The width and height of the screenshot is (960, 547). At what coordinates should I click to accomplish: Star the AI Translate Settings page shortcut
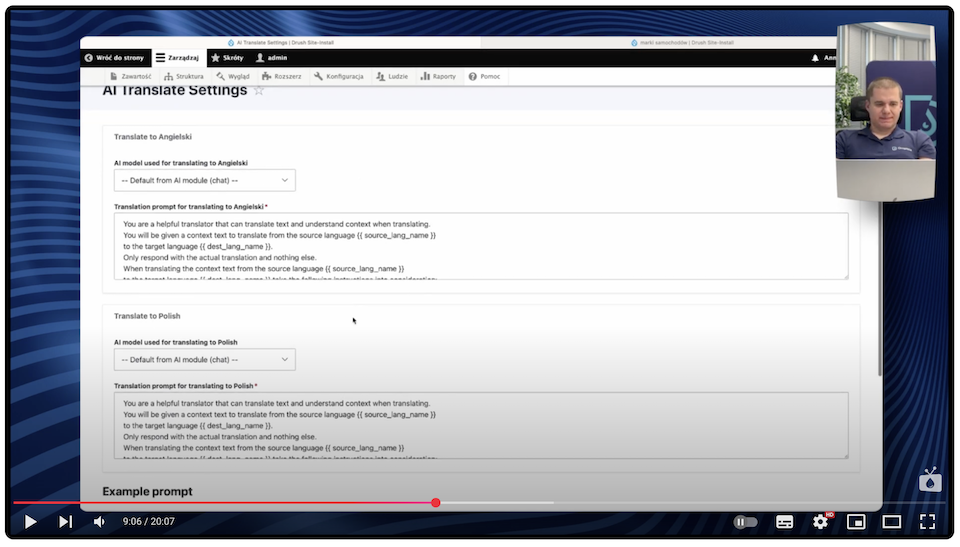[259, 91]
